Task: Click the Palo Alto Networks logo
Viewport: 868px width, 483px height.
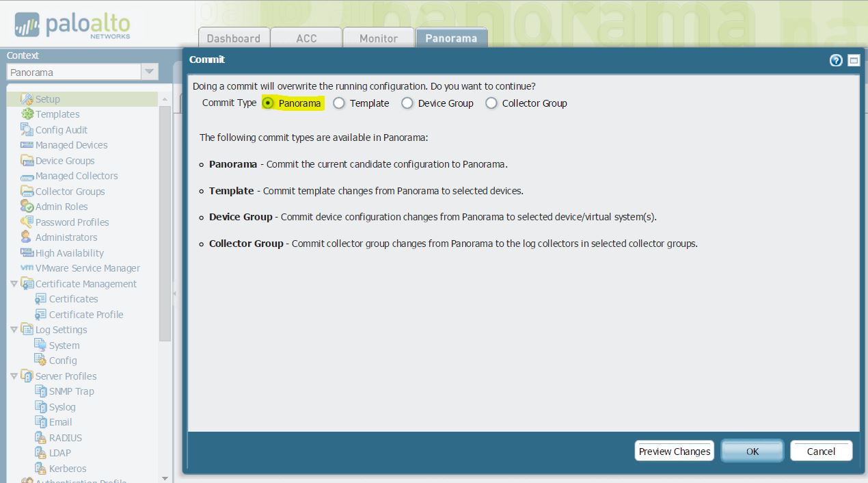Action: [x=72, y=26]
